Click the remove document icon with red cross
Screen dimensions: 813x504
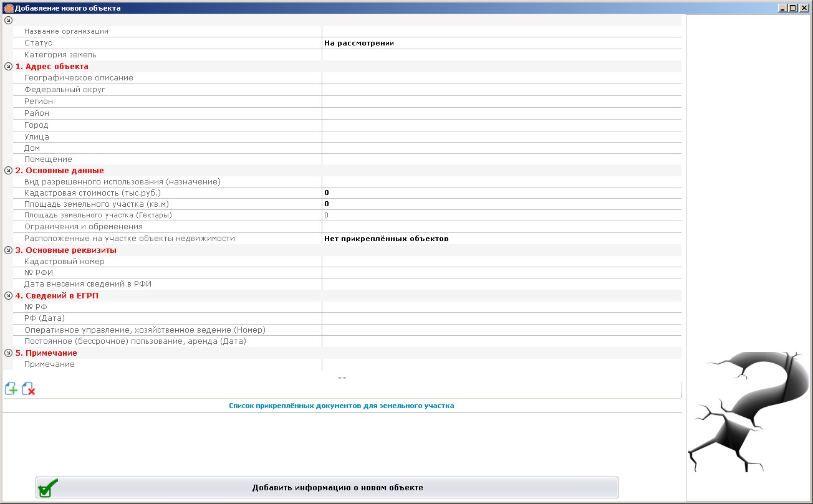tap(28, 389)
